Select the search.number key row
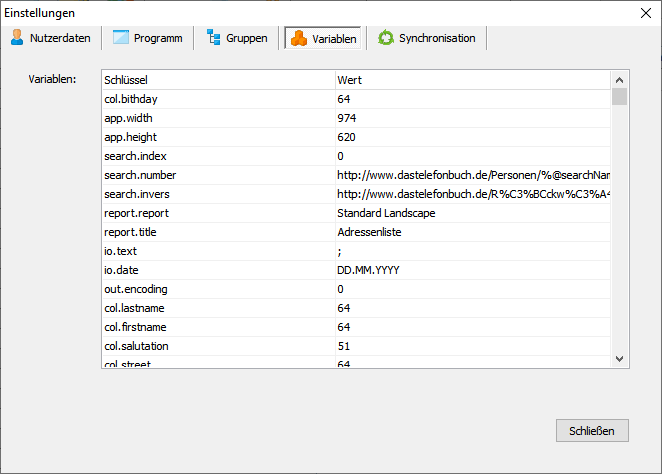Screen dimensions: 662x474 [x=217, y=175]
